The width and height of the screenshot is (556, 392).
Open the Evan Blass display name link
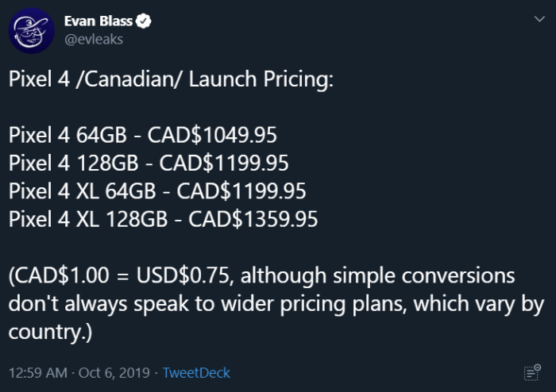tap(98, 21)
